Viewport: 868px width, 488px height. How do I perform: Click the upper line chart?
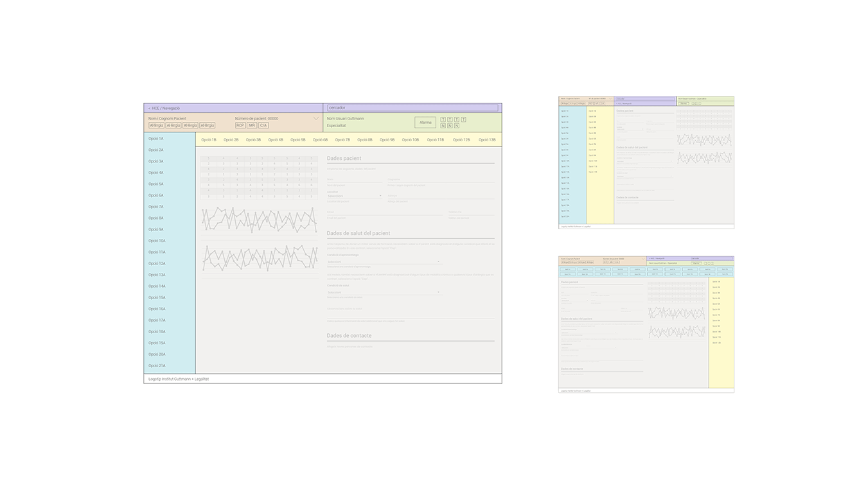259,220
